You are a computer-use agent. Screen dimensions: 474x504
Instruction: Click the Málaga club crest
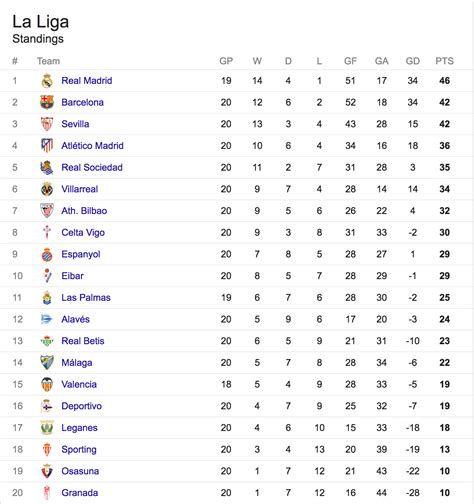tap(47, 363)
